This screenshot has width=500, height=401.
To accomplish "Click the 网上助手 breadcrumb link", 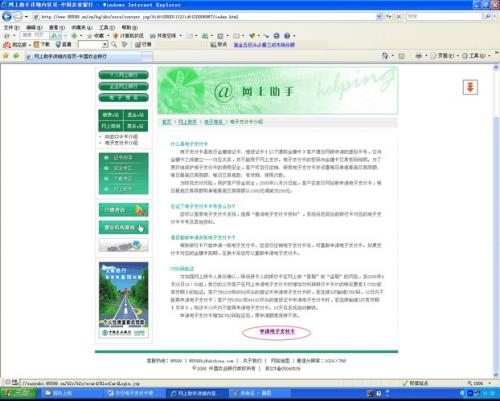I will [187, 122].
